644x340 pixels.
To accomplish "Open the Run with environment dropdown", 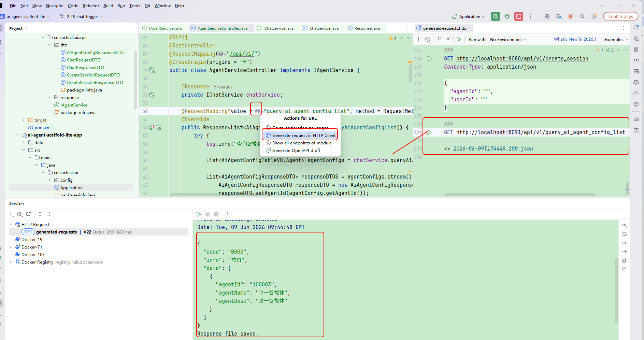I will [x=508, y=39].
